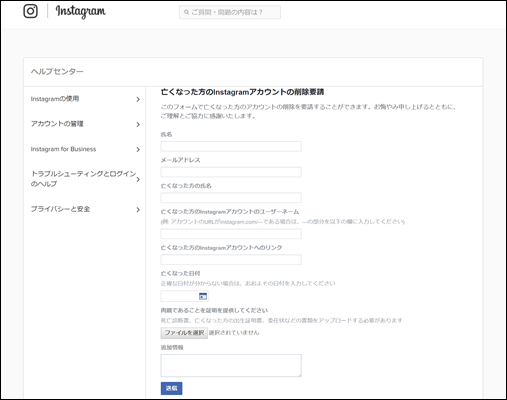Viewport: 507px width, 400px height.
Task: Click the deceased's username input field
Action: [231, 234]
